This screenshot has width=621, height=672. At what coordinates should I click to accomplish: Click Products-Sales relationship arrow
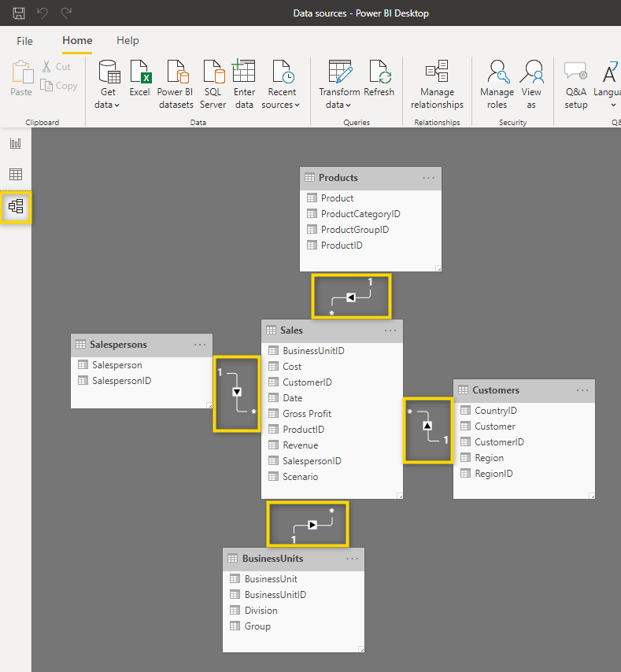351,297
